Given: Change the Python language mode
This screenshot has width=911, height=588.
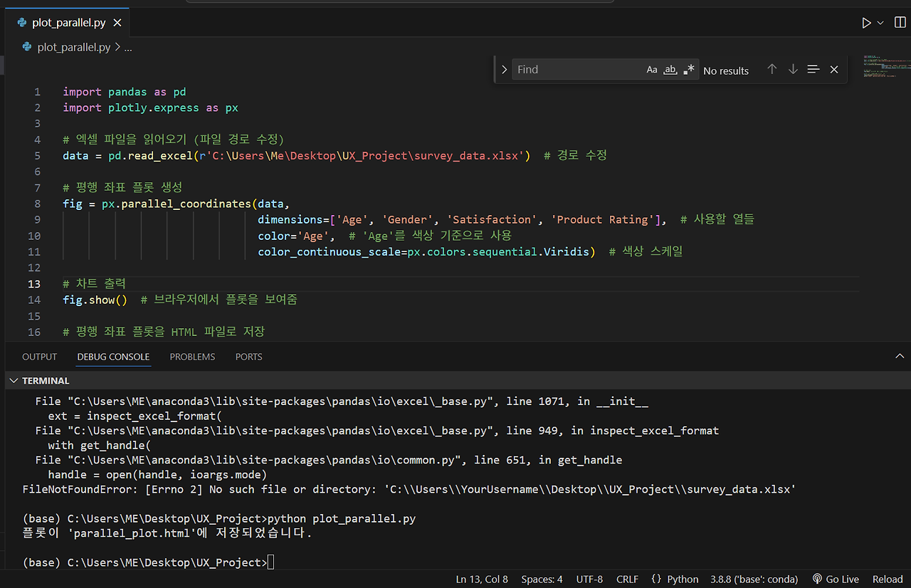Looking at the screenshot, I should pos(683,579).
